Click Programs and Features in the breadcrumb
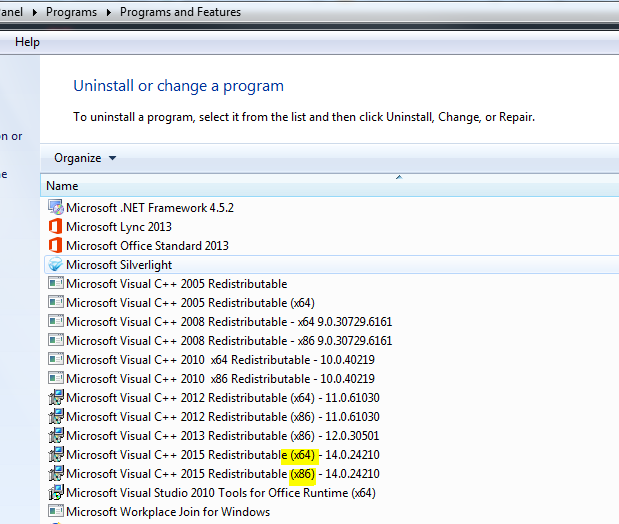 click(x=180, y=12)
